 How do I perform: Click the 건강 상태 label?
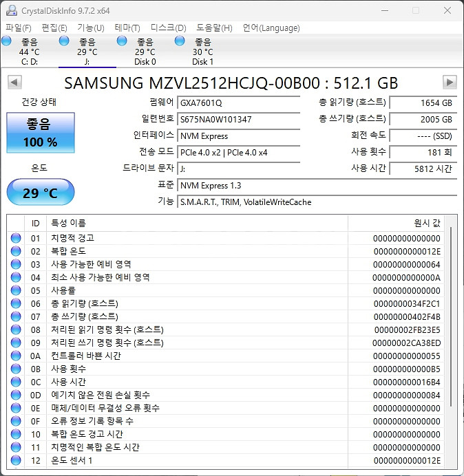coord(39,102)
